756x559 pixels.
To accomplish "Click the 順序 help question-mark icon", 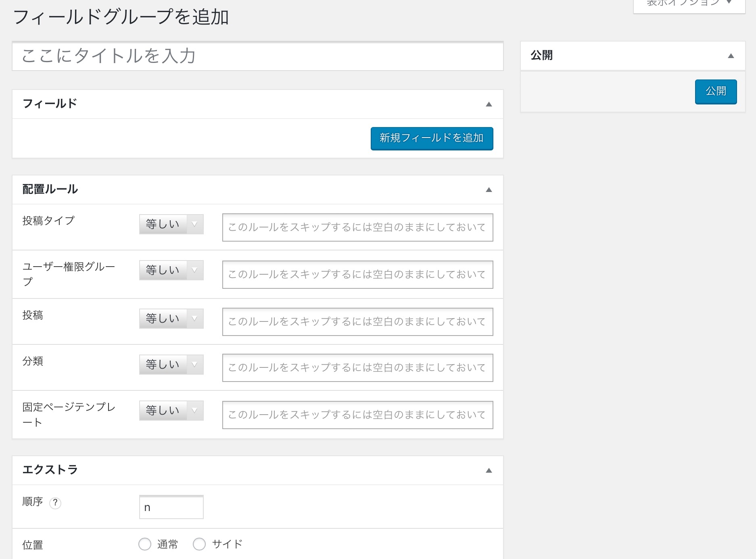I will [x=55, y=503].
